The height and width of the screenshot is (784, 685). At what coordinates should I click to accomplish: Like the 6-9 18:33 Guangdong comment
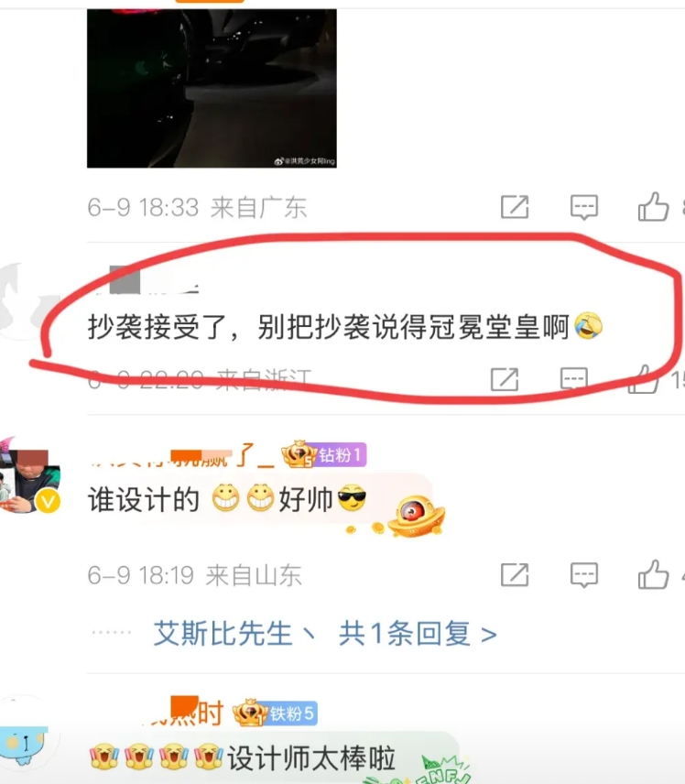(653, 206)
